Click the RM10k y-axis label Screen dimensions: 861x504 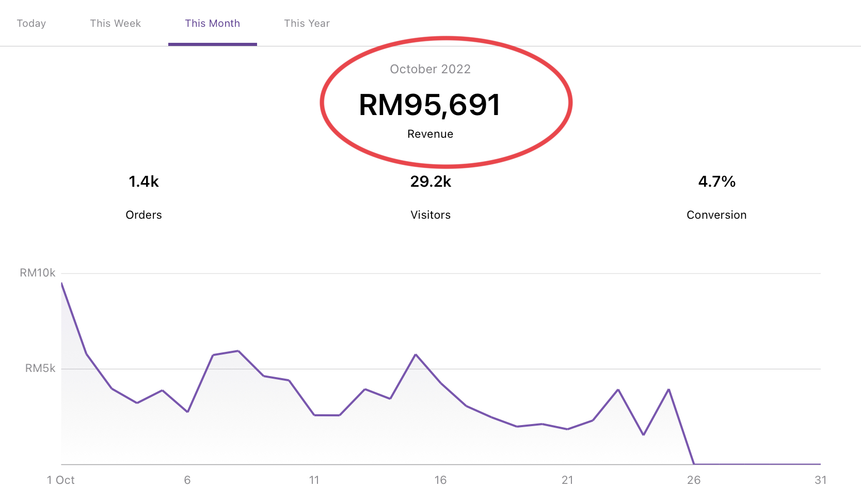37,273
